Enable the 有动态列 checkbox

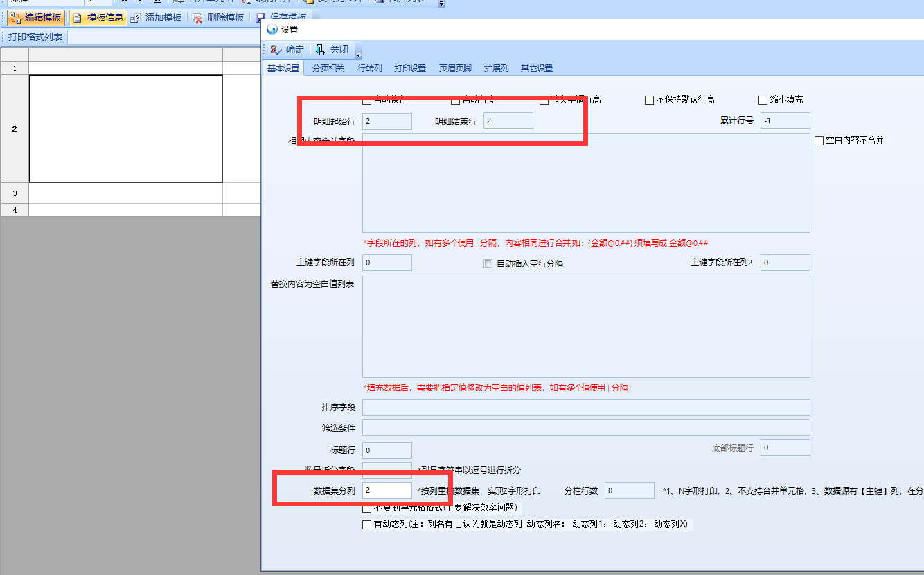[x=367, y=524]
